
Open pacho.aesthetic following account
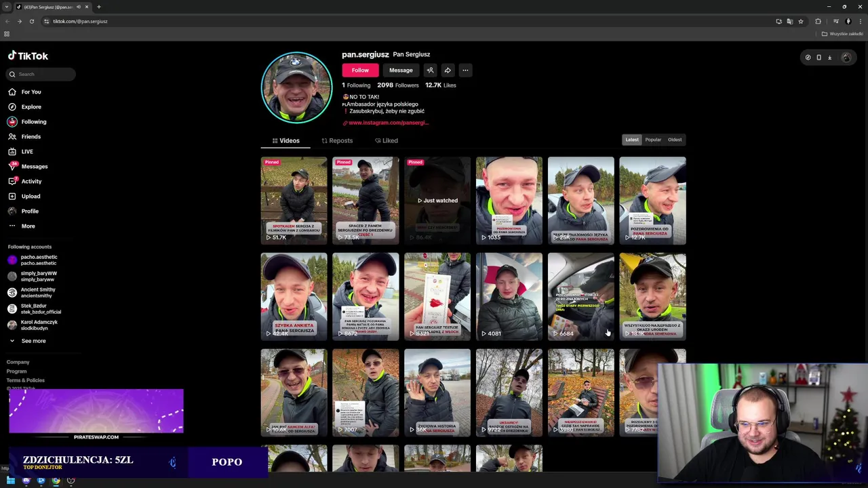(34, 260)
